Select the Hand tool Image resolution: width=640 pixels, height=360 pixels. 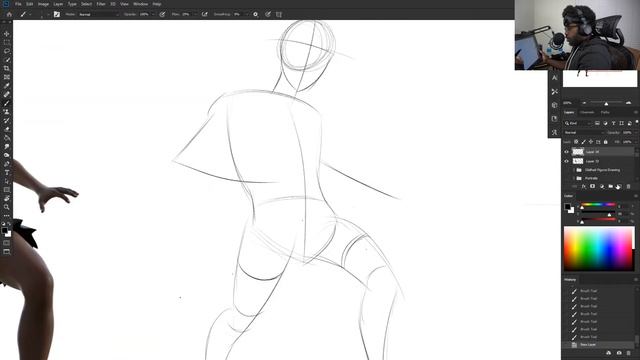coord(7,198)
